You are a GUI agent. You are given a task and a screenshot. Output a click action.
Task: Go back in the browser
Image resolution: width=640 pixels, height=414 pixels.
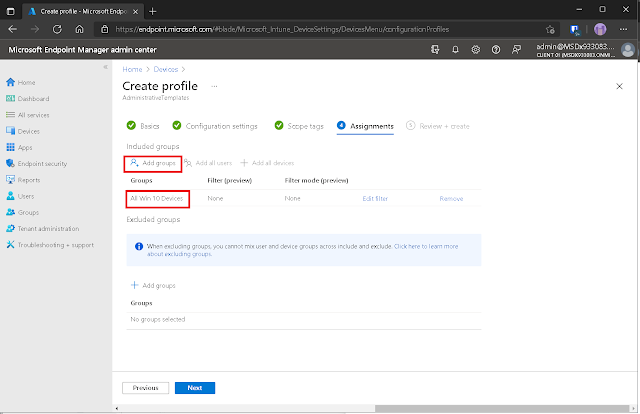pyautogui.click(x=13, y=29)
